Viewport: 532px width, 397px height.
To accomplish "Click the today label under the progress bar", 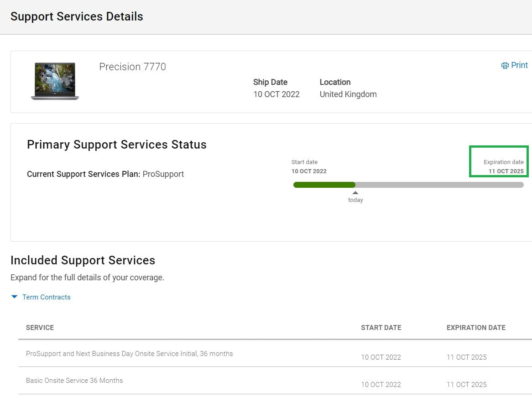I will [x=355, y=200].
